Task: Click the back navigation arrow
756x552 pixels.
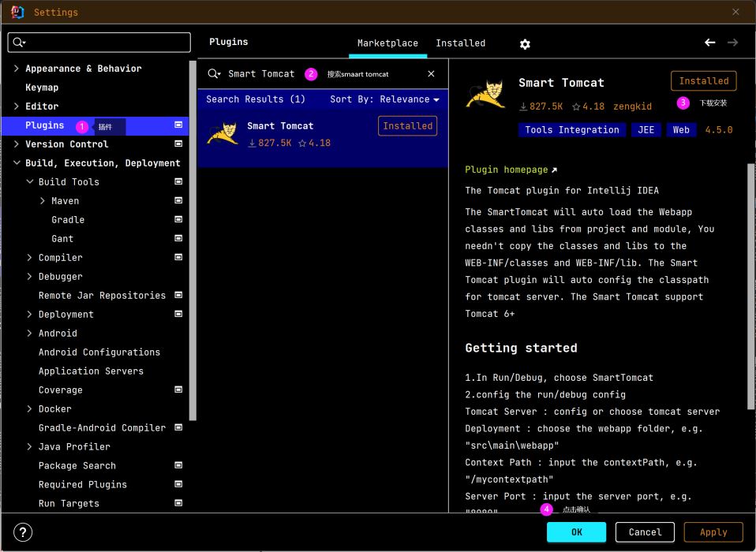Action: pyautogui.click(x=709, y=43)
